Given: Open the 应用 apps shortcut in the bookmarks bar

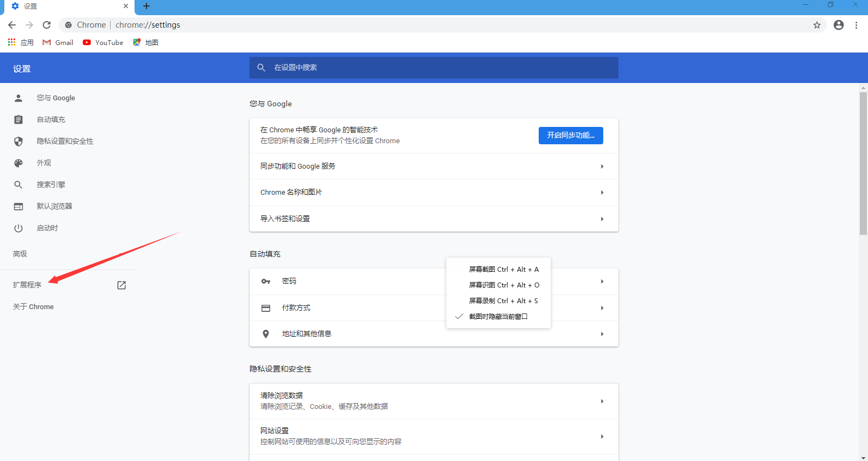Looking at the screenshot, I should (x=21, y=42).
